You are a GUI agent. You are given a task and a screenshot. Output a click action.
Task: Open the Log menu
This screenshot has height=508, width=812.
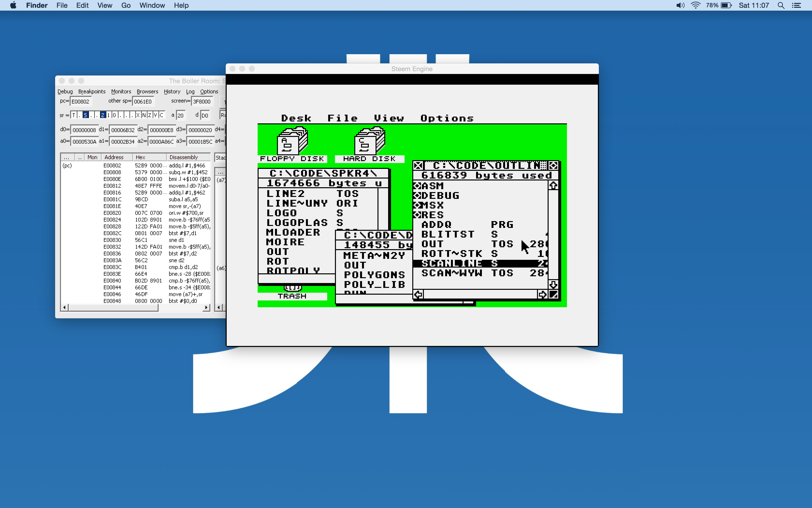pos(190,91)
